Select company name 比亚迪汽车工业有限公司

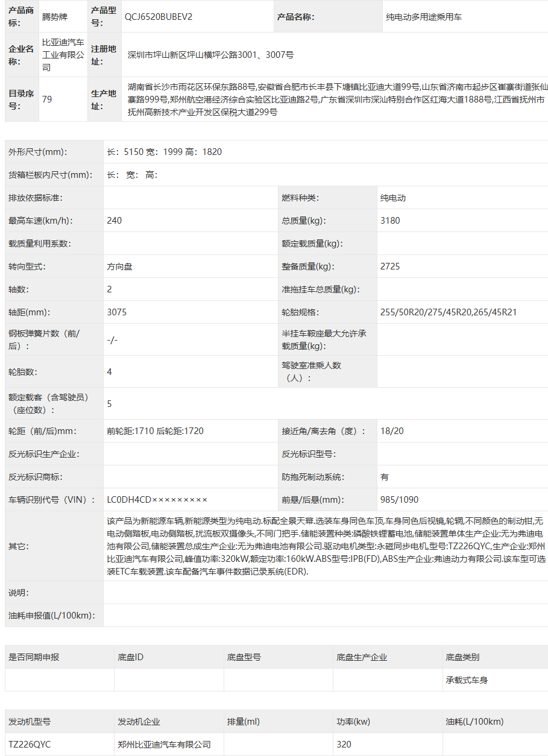63,55
